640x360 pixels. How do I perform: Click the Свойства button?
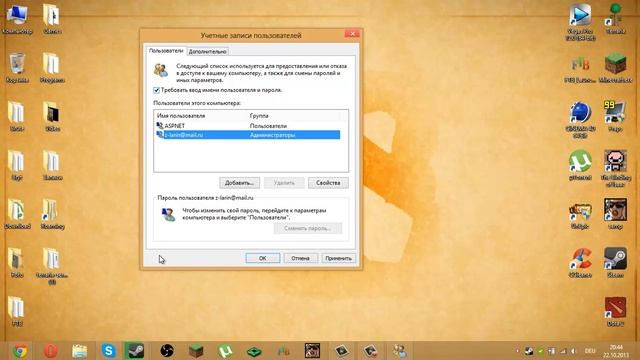pyautogui.click(x=328, y=183)
